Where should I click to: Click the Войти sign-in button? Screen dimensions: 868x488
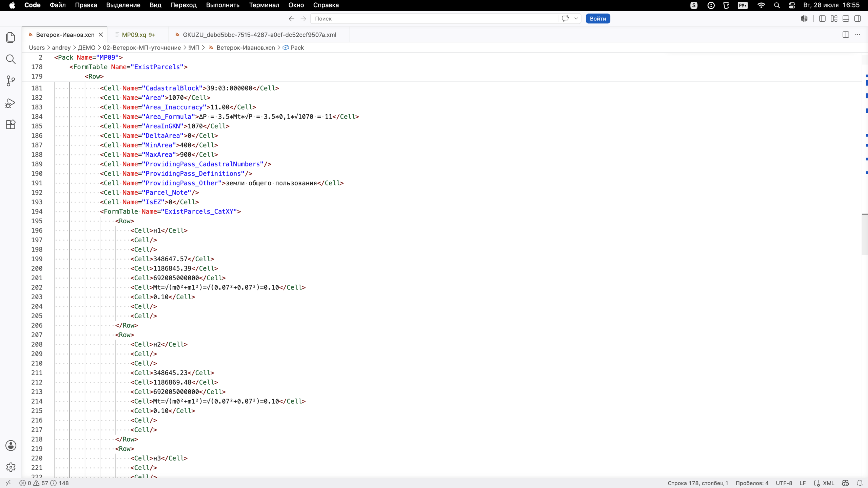tap(598, 19)
